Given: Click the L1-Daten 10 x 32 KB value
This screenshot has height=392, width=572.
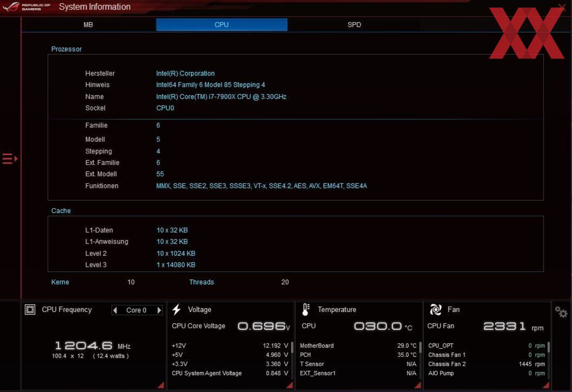Looking at the screenshot, I should pyautogui.click(x=172, y=230).
